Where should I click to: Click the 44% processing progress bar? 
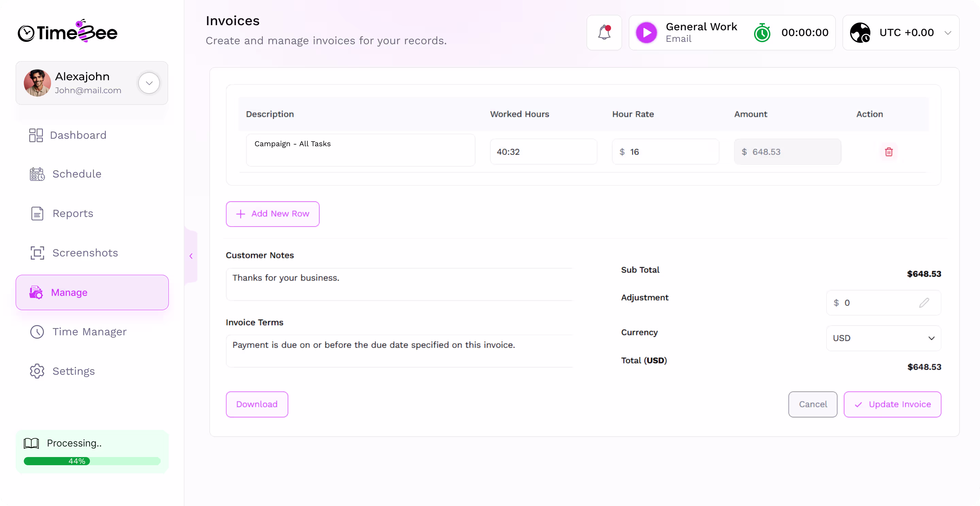92,461
